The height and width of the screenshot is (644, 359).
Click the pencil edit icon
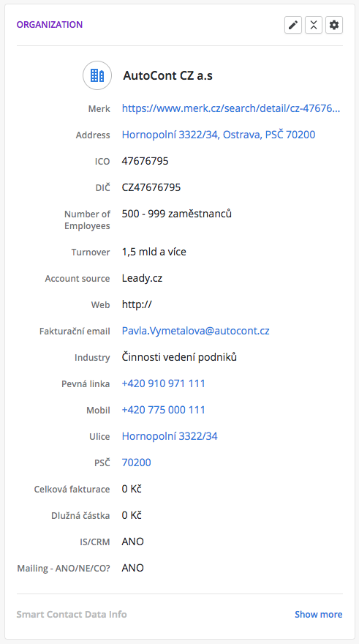293,25
